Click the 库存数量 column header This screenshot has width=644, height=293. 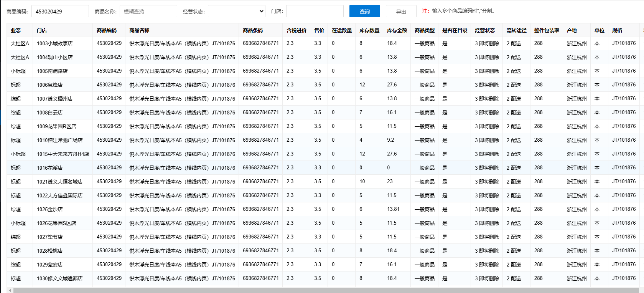point(369,30)
